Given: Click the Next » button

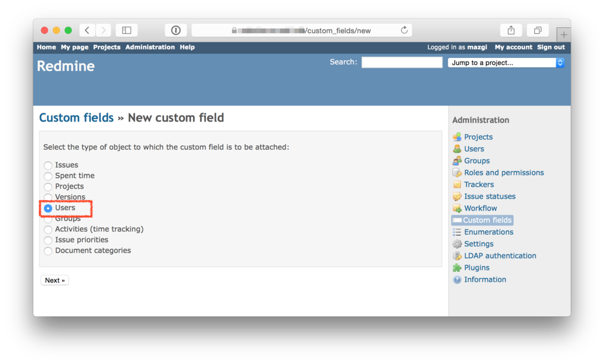Looking at the screenshot, I should [x=55, y=280].
